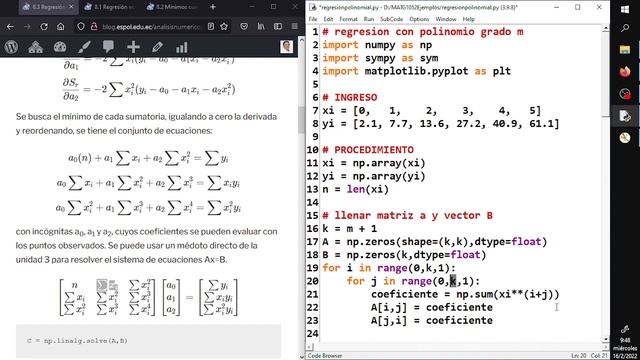Switch to the 8.2 Mínimos tab
The width and height of the screenshot is (640, 360).
click(172, 7)
